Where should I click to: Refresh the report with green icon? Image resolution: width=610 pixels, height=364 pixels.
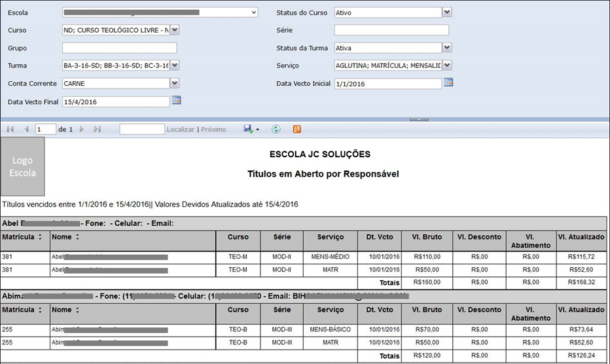[x=276, y=129]
